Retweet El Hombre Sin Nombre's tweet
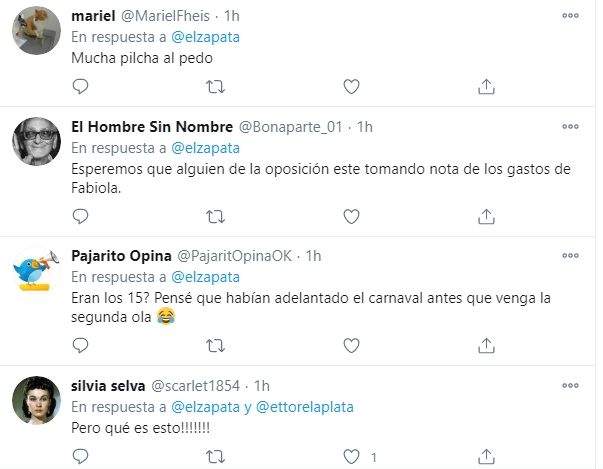603x469 pixels. pos(216,216)
